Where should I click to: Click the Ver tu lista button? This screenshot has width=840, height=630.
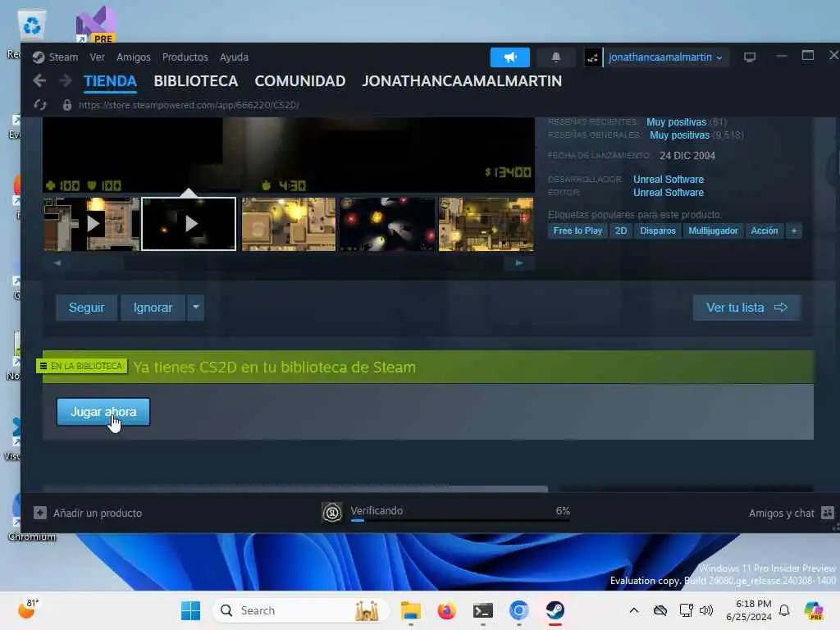746,308
